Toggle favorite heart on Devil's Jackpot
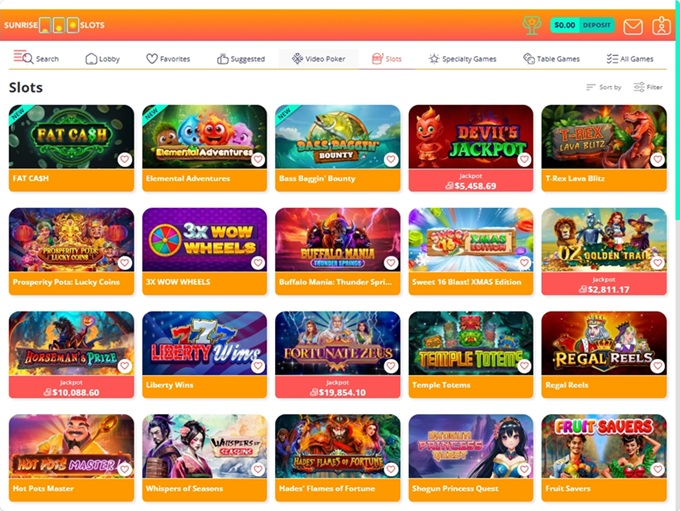 coord(524,159)
